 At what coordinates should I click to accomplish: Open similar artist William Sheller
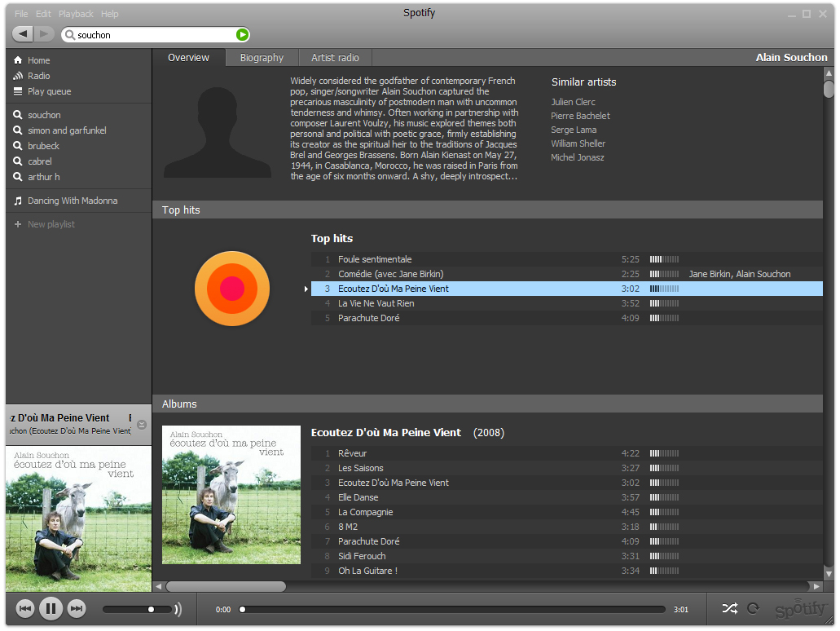click(578, 143)
